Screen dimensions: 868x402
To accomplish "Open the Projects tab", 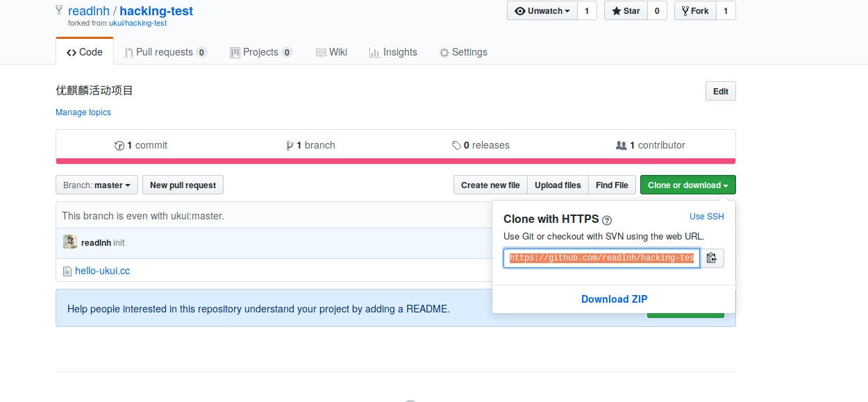I will pos(262,52).
